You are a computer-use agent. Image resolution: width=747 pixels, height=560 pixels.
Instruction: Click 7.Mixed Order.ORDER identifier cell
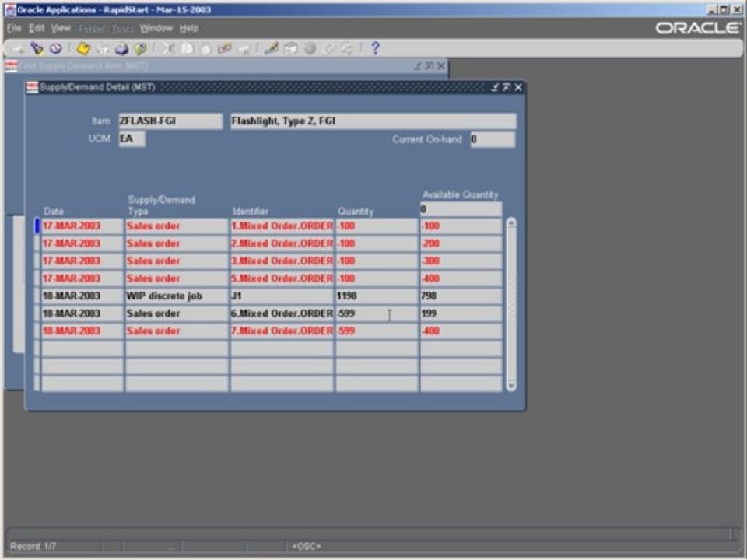coord(282,331)
